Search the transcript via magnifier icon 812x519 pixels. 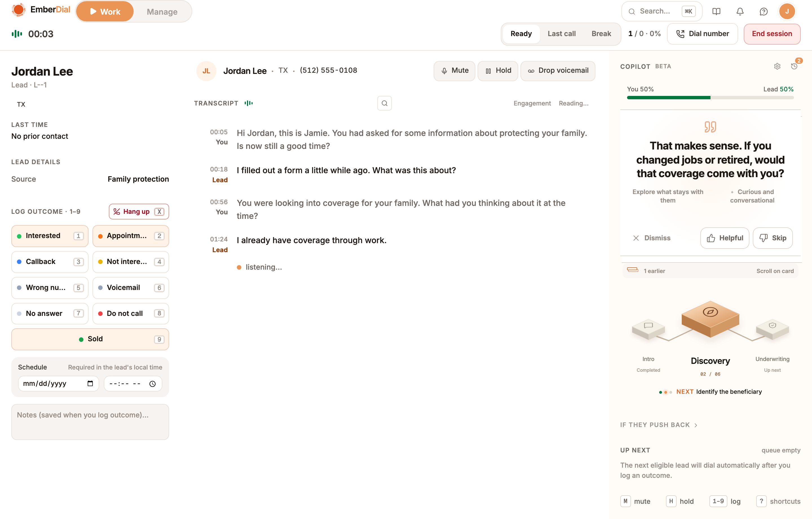pyautogui.click(x=384, y=103)
